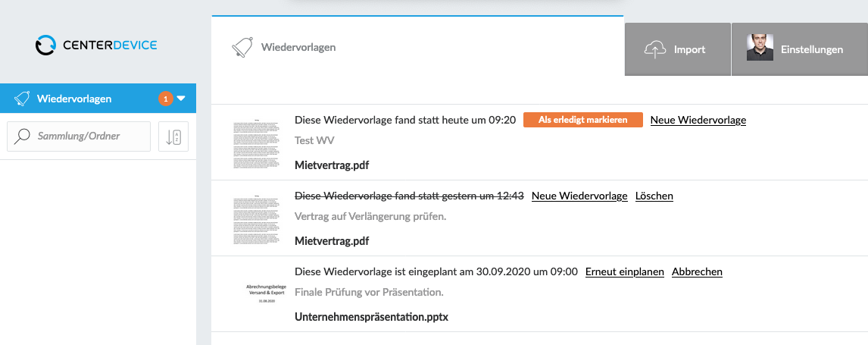Viewport: 868px width, 345px height.
Task: Click text 'eingeplant am 30.09.2020 um 09:00'
Action: pyautogui.click(x=493, y=271)
